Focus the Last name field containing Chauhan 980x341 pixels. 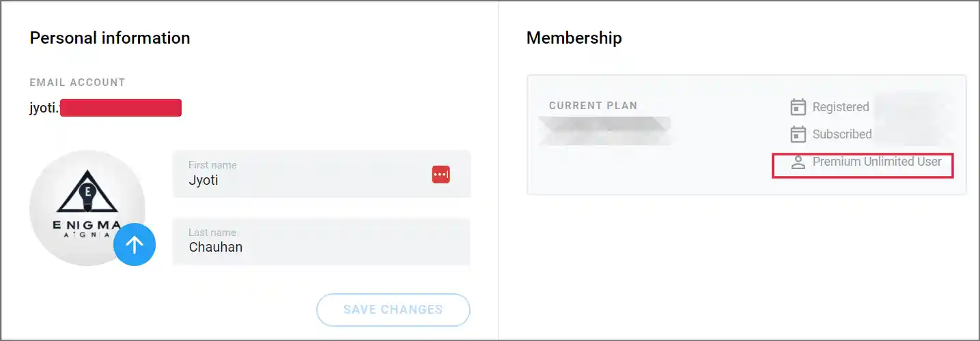(x=321, y=247)
